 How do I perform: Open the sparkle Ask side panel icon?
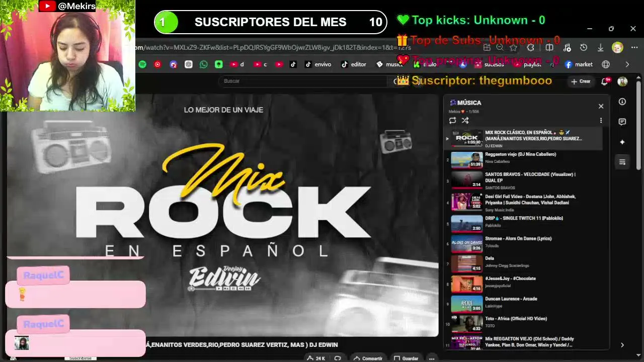click(622, 142)
